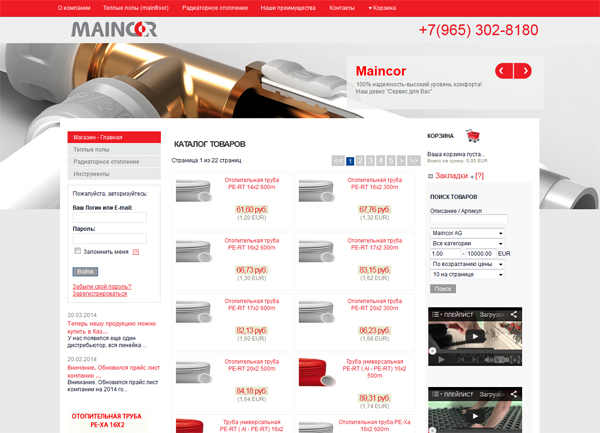This screenshot has width=600, height=433.
Task: Click the Maincor logo
Action: click(114, 29)
